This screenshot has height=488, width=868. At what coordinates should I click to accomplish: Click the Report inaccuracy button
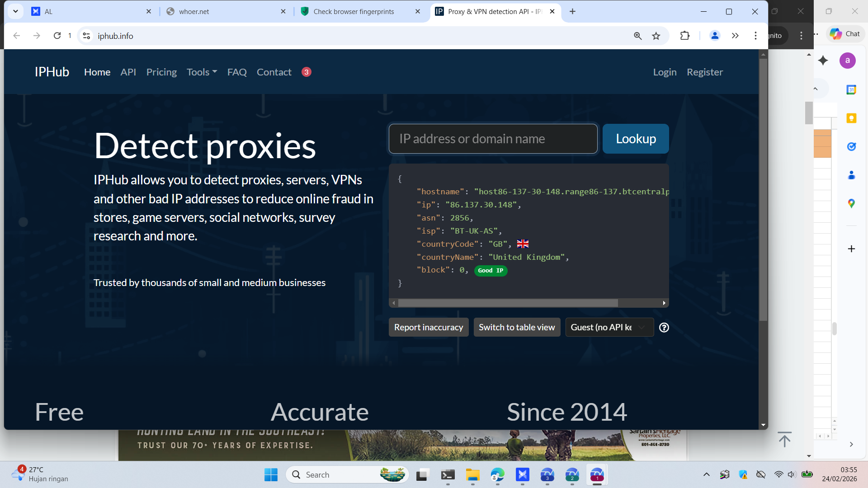pos(428,328)
